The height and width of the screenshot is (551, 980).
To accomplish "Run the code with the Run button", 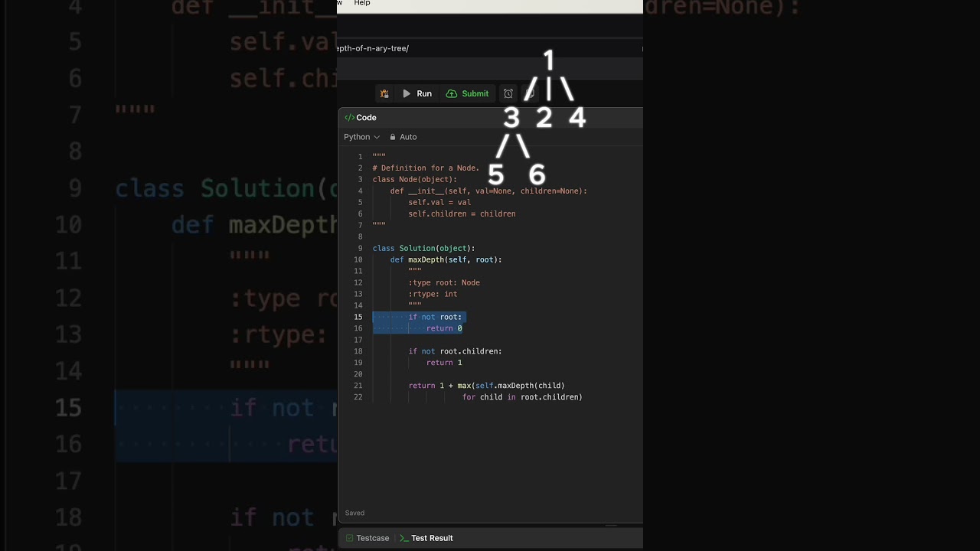I will click(x=417, y=94).
